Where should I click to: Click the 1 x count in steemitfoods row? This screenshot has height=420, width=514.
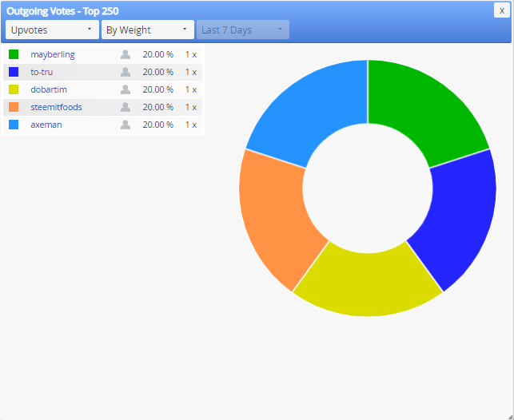click(191, 107)
